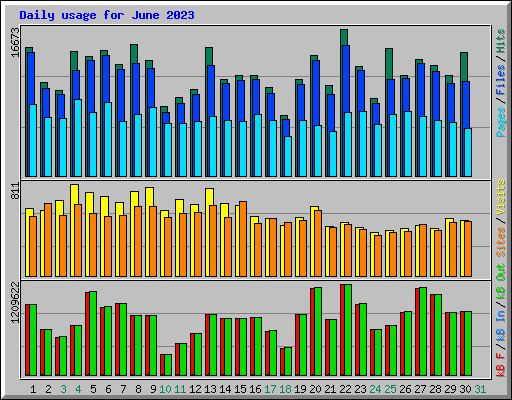Image resolution: width=512 pixels, height=400 pixels.
Task: Click weekend day label 10
Action: tap(165, 389)
